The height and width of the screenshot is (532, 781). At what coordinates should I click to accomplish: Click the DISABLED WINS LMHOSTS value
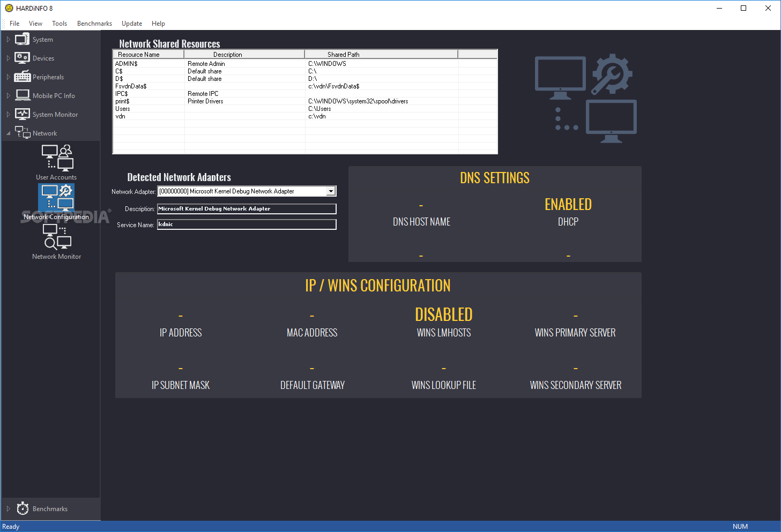(x=444, y=314)
